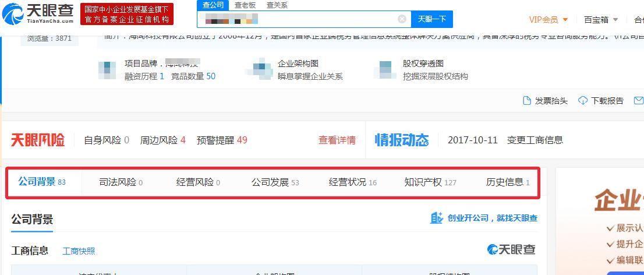Open the 公司发展 tab

point(275,182)
